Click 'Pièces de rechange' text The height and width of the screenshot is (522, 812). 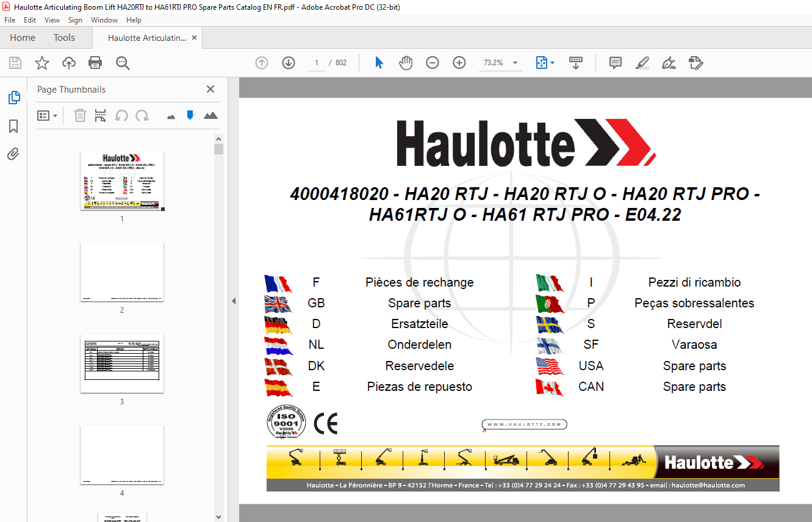[x=420, y=282]
